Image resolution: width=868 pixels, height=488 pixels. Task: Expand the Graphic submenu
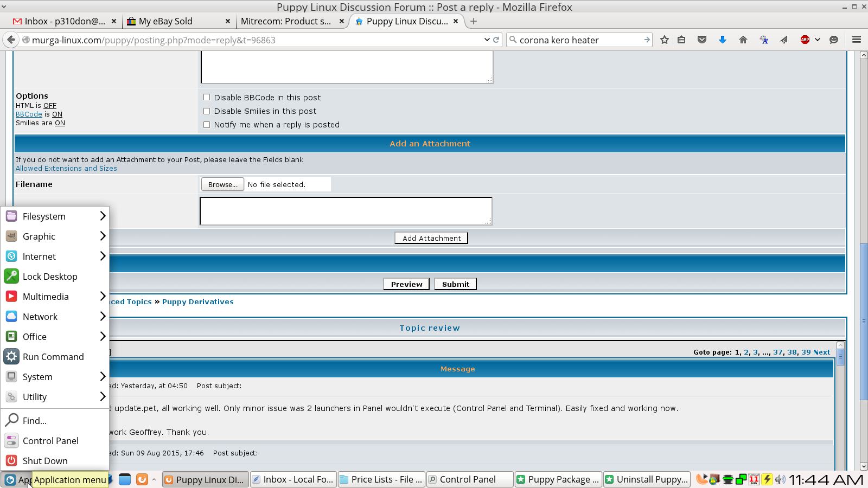(55, 236)
